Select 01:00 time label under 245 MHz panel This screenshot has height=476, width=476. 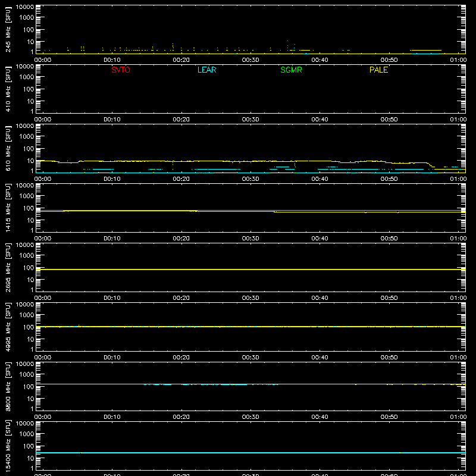pos(458,60)
